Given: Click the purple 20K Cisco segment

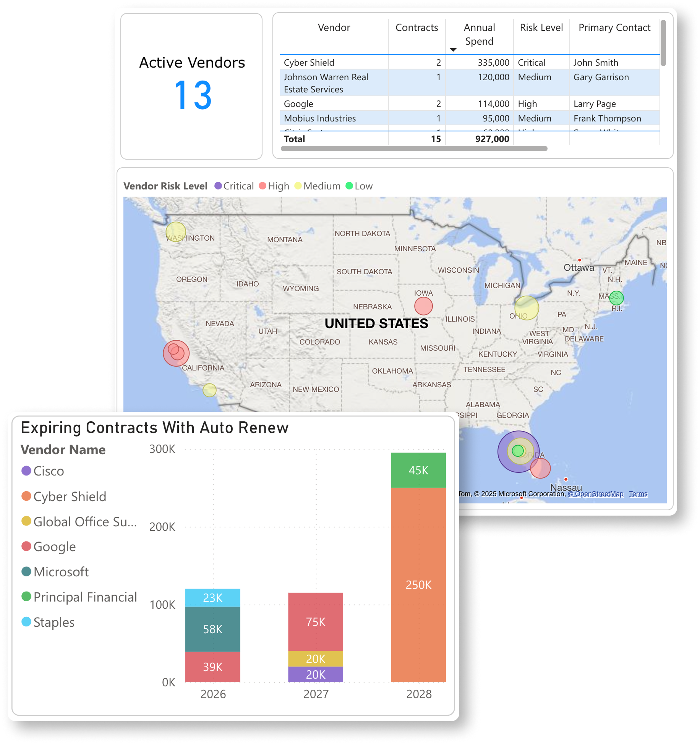Looking at the screenshot, I should [x=316, y=674].
